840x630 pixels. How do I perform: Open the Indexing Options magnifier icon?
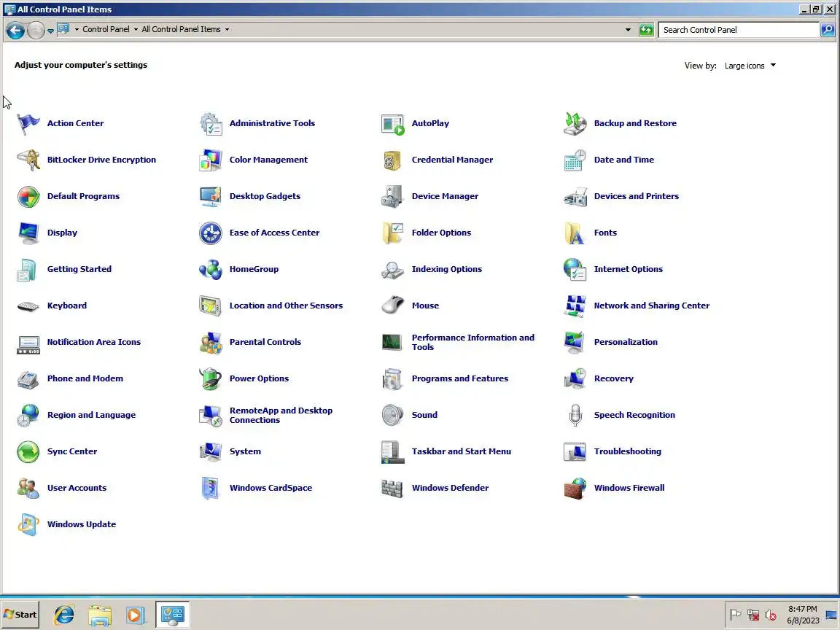click(393, 270)
